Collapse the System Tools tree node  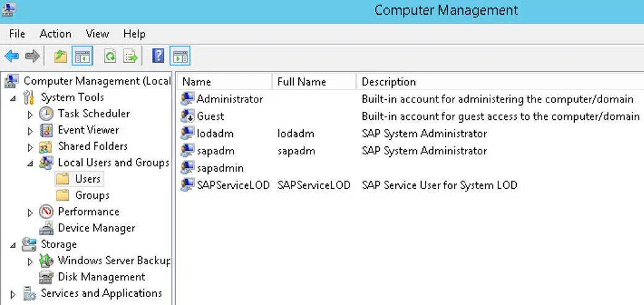click(x=13, y=98)
